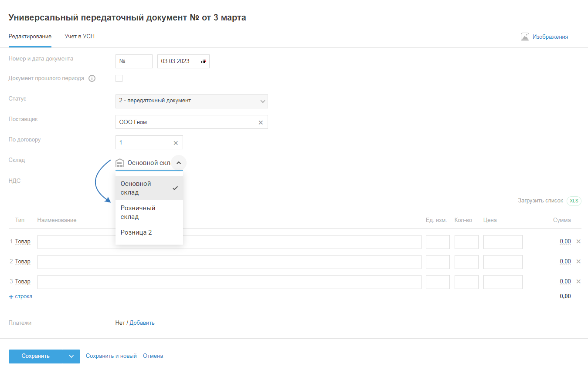Add a new строка to the table
The image size is (588, 370).
pos(20,296)
